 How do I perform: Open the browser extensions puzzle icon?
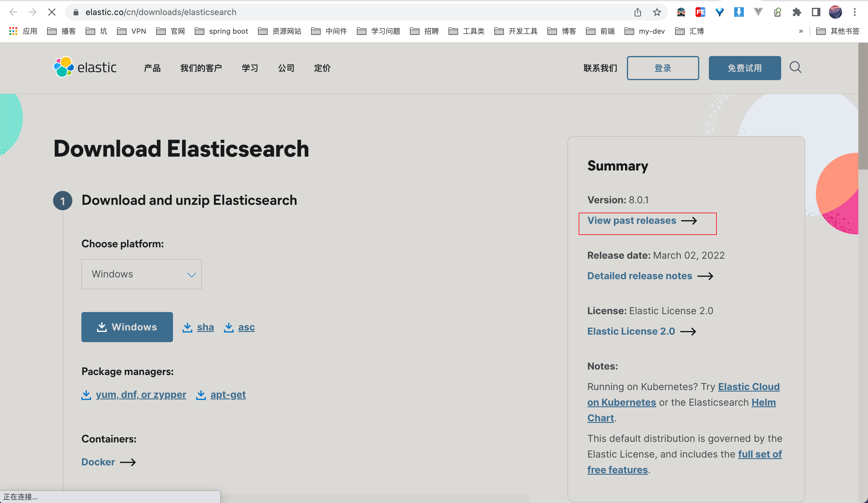[796, 12]
